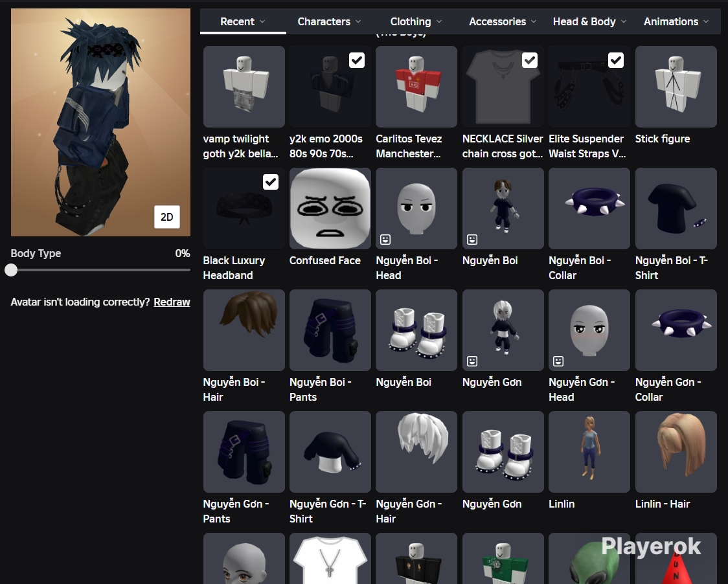Expand the Animations dropdown arrow

pos(706,22)
